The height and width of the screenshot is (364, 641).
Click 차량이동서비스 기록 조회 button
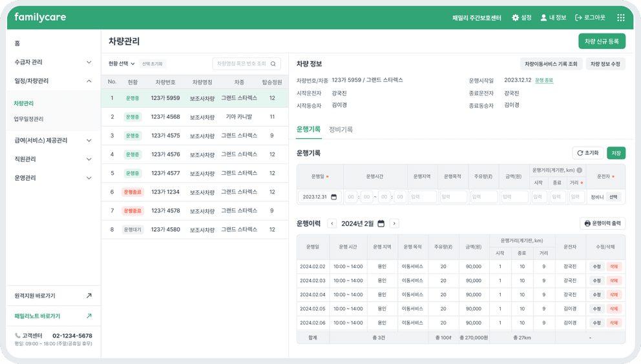coord(551,64)
